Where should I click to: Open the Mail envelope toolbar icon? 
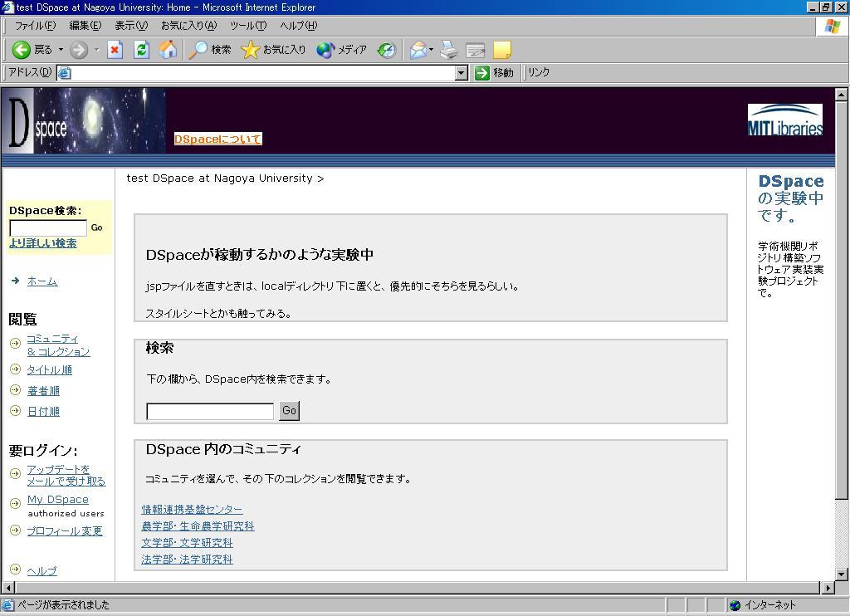[x=418, y=50]
